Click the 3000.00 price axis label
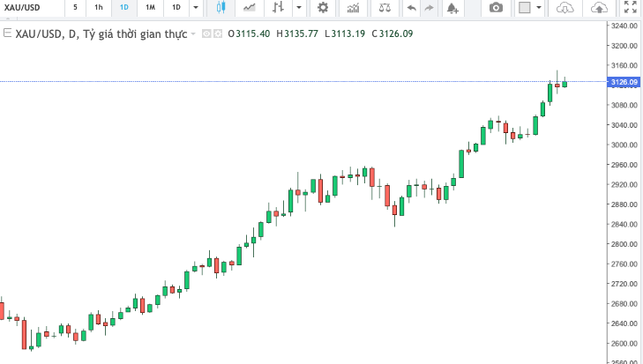Image resolution: width=643 pixels, height=364 pixels. click(x=624, y=145)
